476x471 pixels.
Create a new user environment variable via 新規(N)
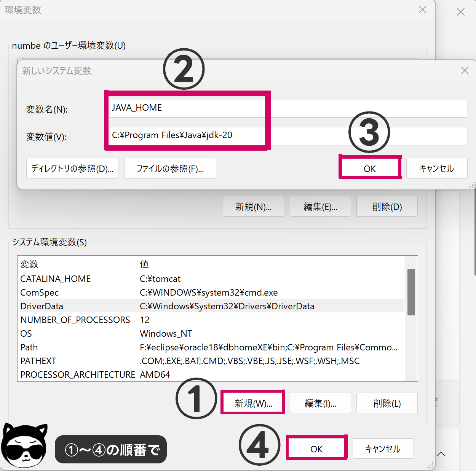(253, 206)
